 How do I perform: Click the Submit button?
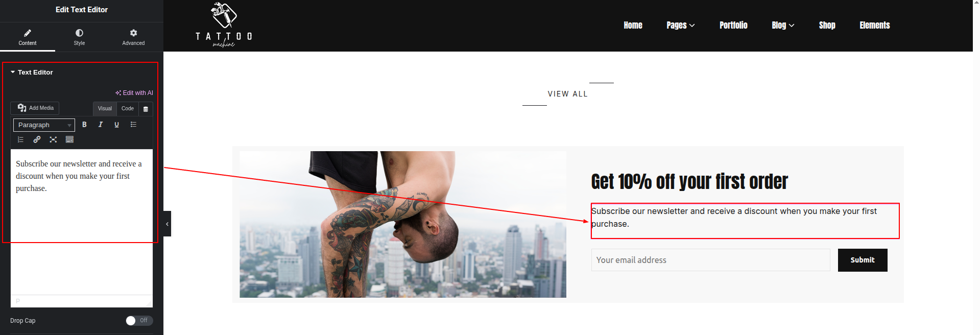(863, 260)
